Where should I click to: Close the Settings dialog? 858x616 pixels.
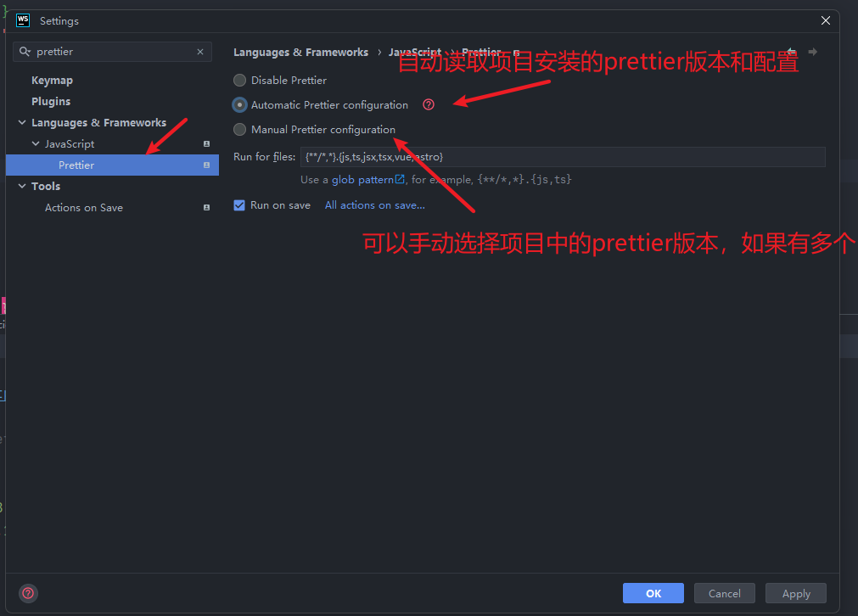tap(826, 21)
